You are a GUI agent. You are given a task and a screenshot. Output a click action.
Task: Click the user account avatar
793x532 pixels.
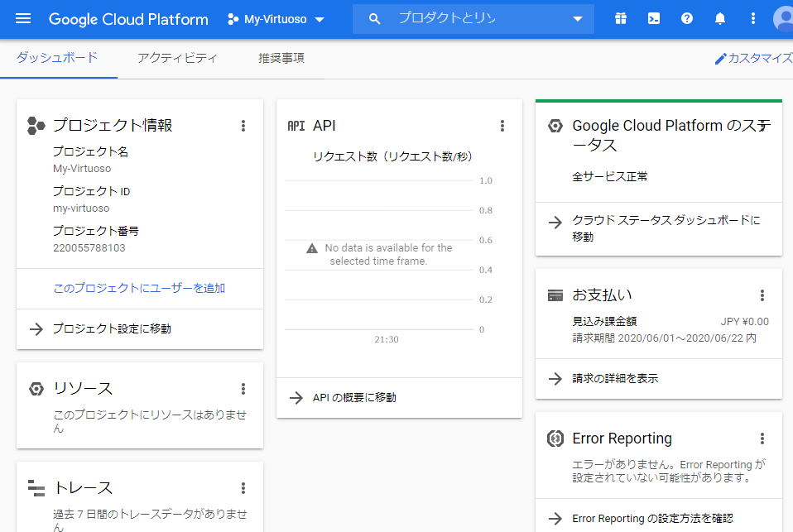pyautogui.click(x=783, y=19)
